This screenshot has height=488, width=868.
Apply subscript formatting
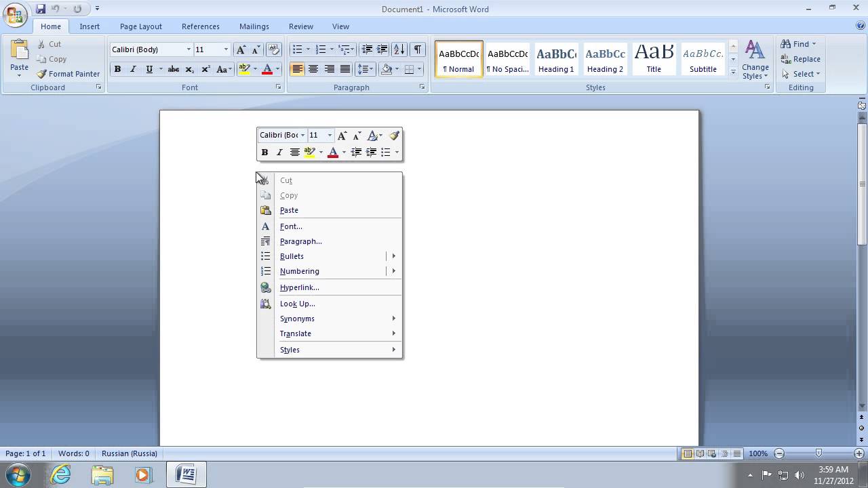(x=190, y=69)
